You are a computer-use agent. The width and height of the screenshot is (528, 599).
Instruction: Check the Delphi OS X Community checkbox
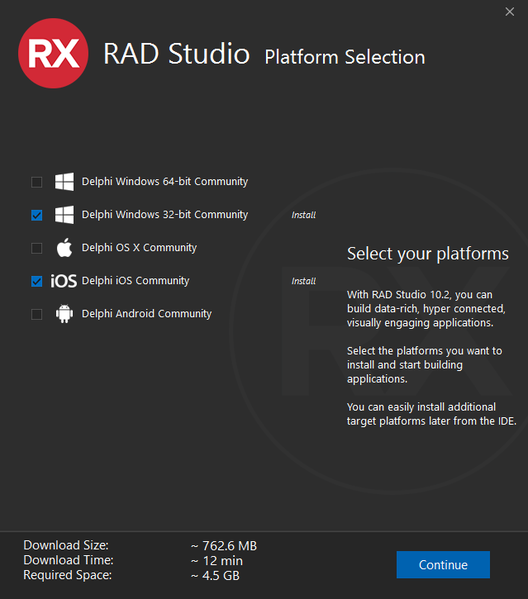pyautogui.click(x=37, y=248)
